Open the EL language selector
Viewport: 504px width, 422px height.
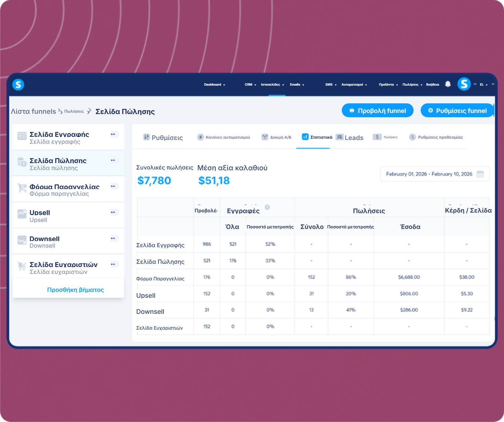pos(484,85)
